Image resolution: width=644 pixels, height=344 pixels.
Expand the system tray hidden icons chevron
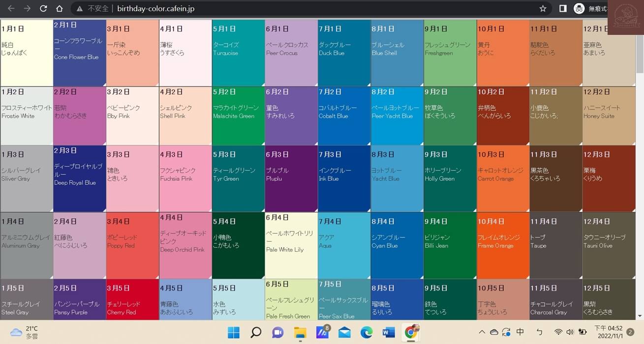pos(482,332)
